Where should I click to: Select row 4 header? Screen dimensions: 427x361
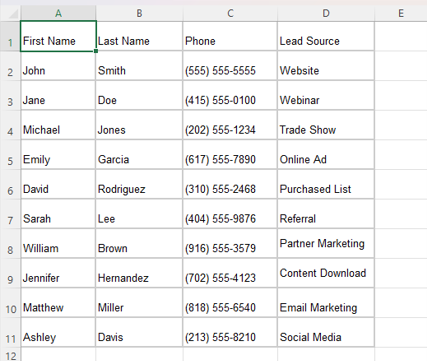tap(10, 125)
